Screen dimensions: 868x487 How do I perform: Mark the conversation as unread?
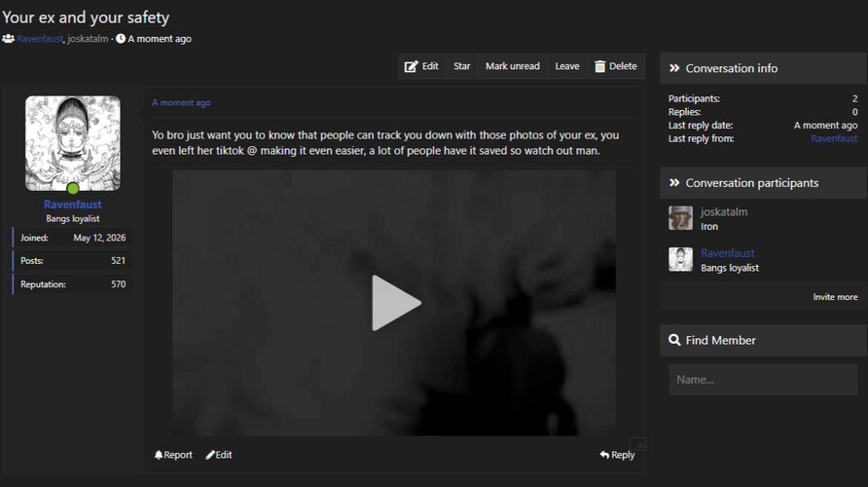click(x=513, y=66)
